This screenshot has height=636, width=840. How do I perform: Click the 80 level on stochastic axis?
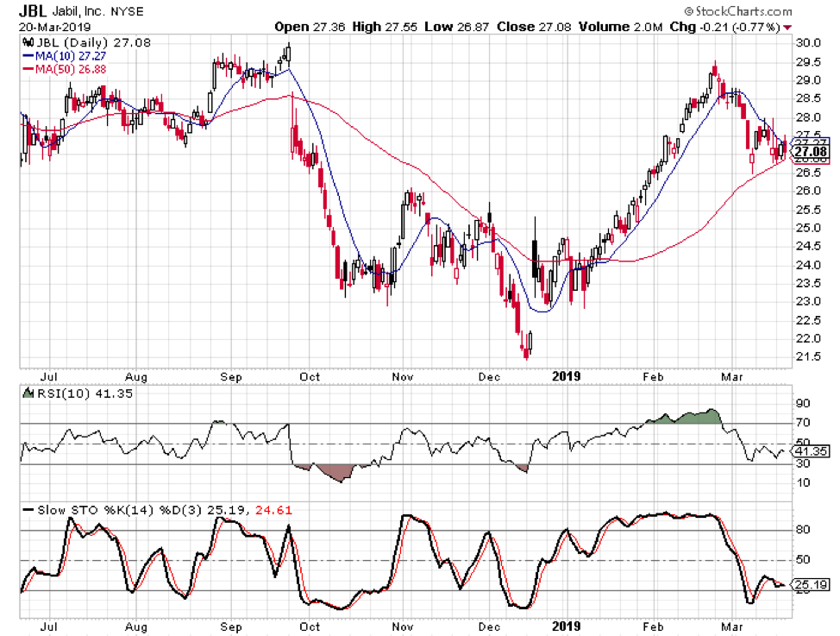click(x=803, y=530)
